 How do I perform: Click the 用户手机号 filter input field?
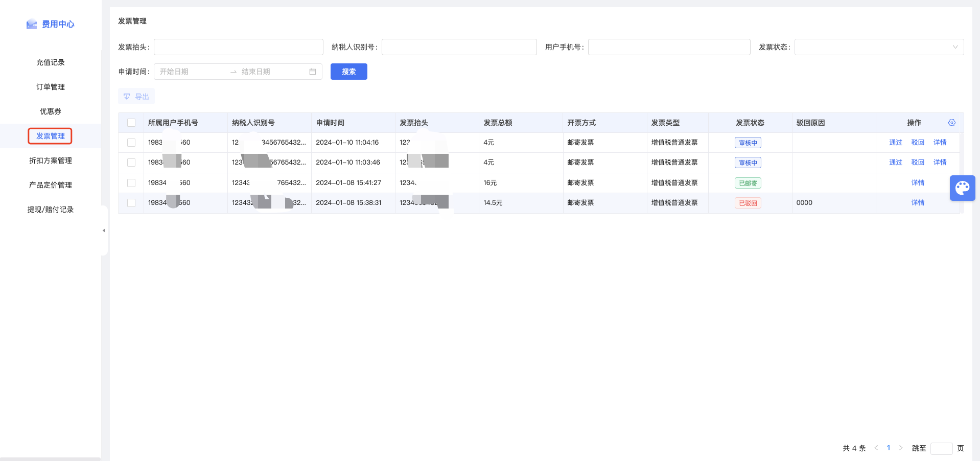click(669, 47)
